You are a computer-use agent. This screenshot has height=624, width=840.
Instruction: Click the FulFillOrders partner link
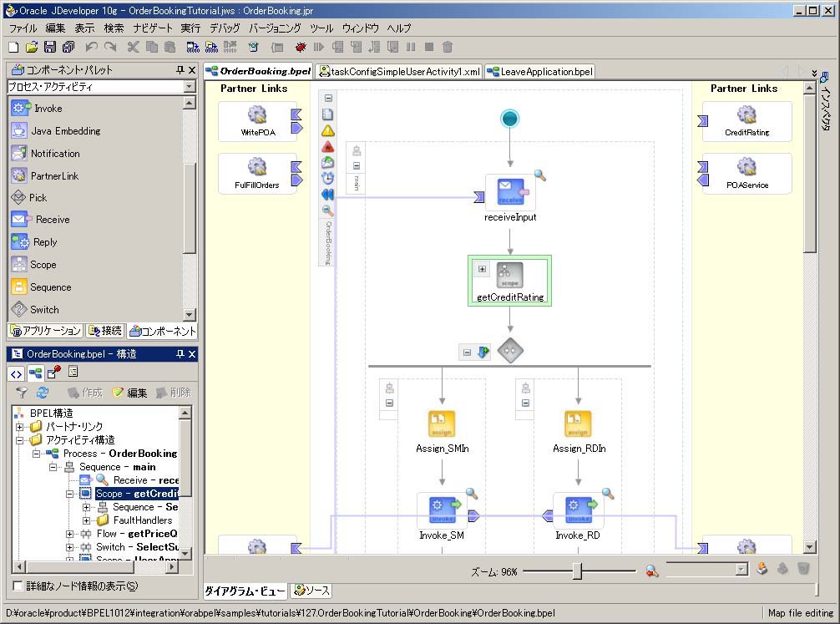[257, 174]
